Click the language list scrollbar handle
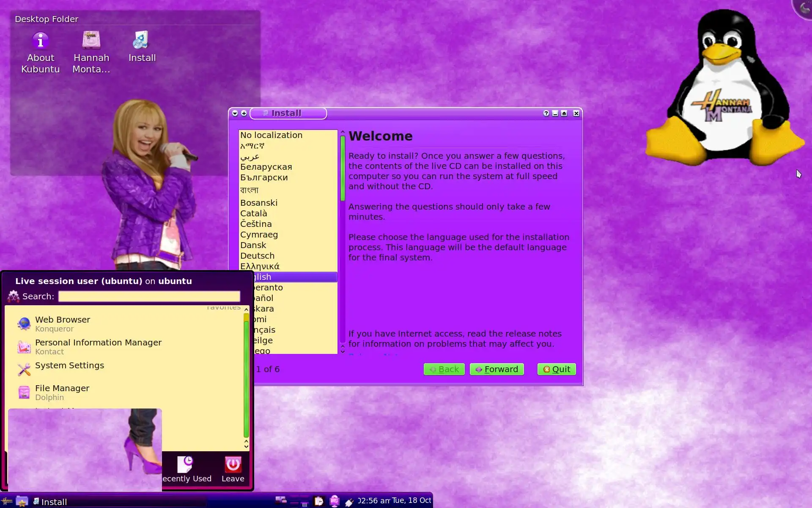The image size is (812, 508). coord(343,168)
